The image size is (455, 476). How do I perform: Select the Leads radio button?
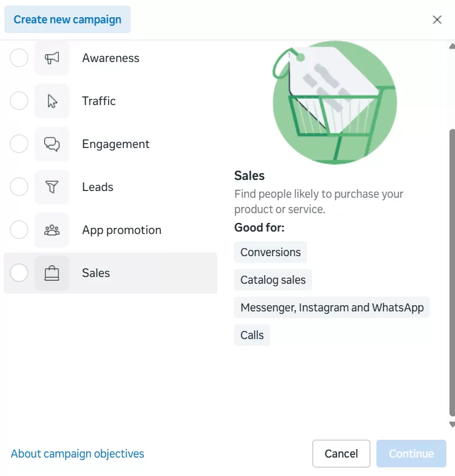pos(19,187)
